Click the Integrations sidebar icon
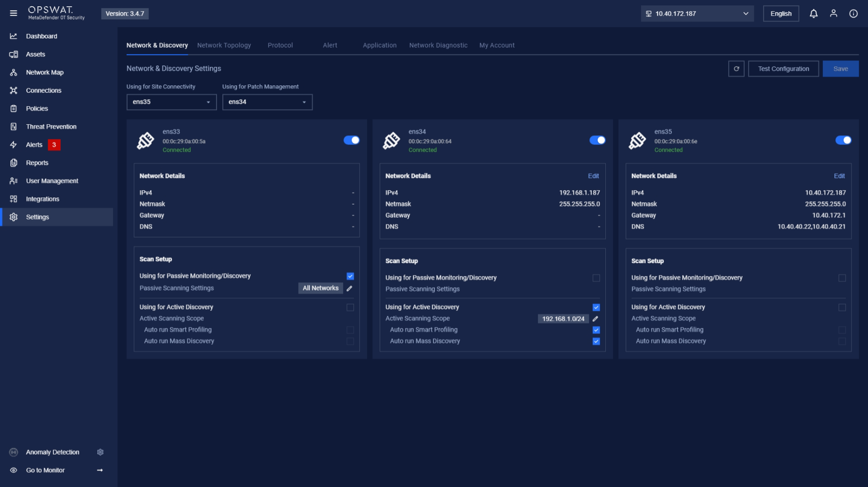Viewport: 868px width, 487px height. (x=14, y=199)
